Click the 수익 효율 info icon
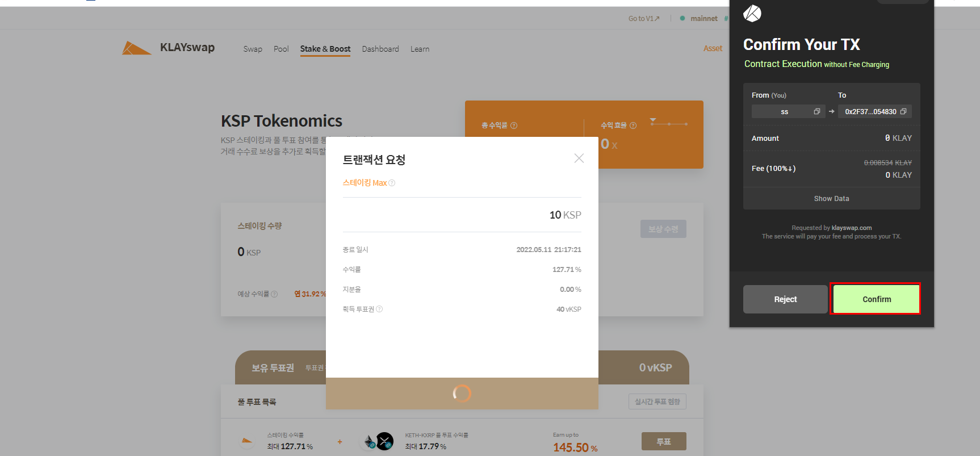 (x=633, y=125)
